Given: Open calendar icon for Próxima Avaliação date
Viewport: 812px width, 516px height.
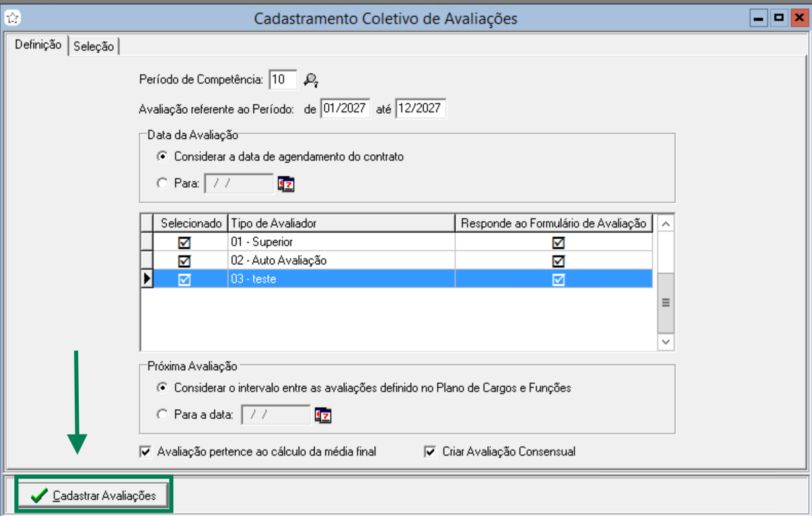Looking at the screenshot, I should pos(323,415).
